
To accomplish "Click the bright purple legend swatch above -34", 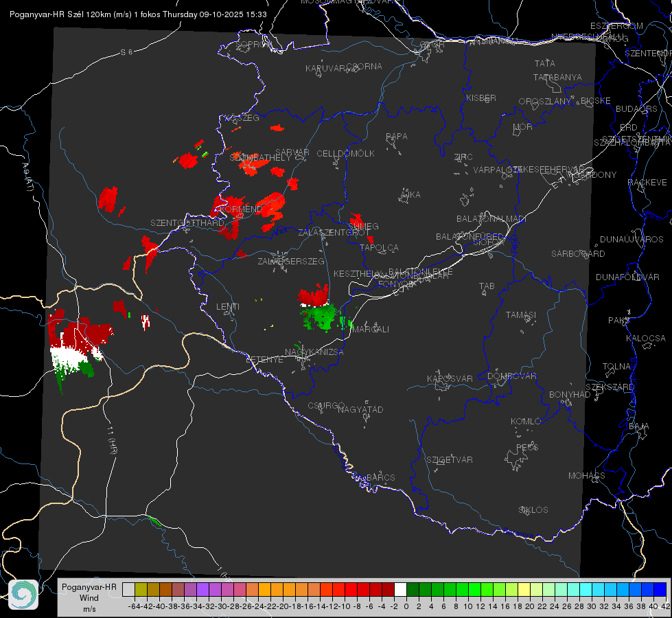I will click(202, 590).
